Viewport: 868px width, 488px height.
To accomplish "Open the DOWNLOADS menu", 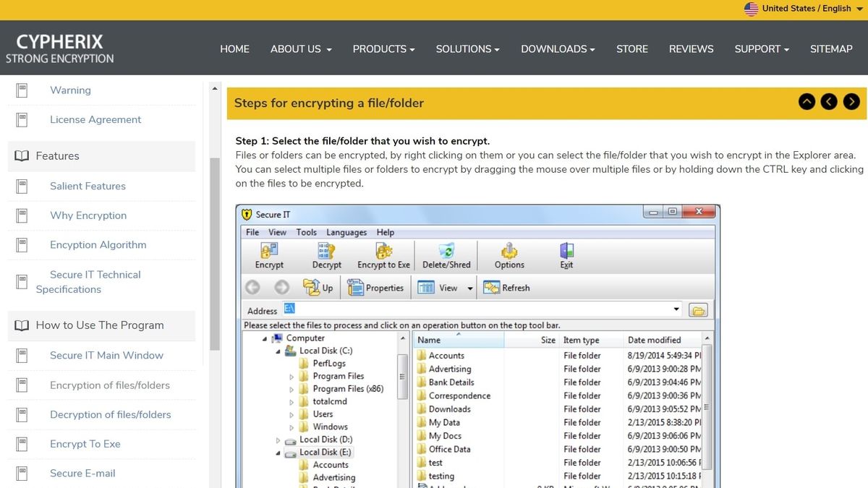I will (557, 48).
